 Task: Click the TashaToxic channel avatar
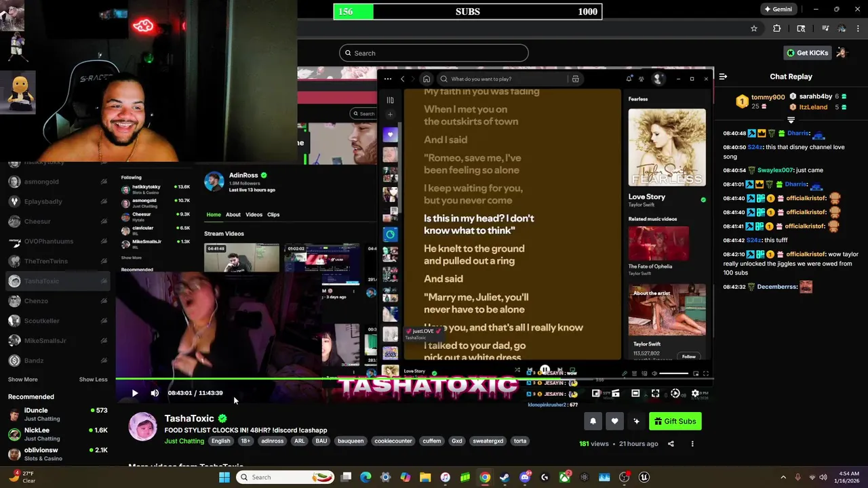point(143,427)
